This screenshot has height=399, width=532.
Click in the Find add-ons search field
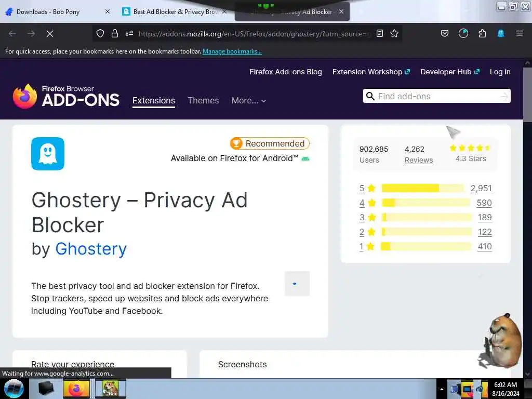(437, 96)
